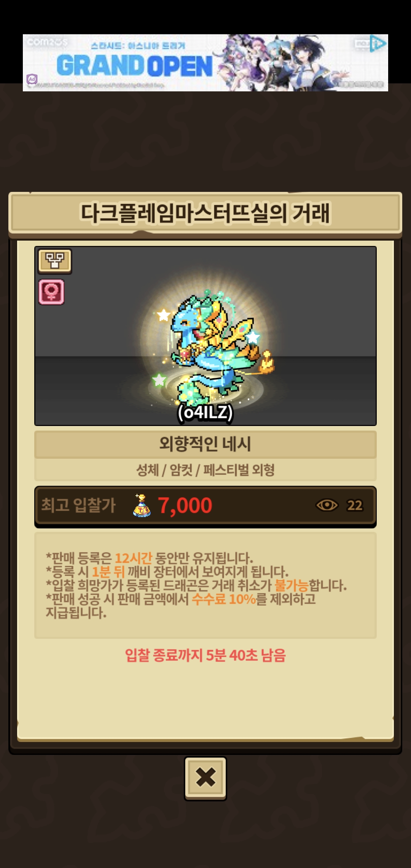Tap the 7,000 highest bid amount
This screenshot has width=411, height=868.
[185, 506]
